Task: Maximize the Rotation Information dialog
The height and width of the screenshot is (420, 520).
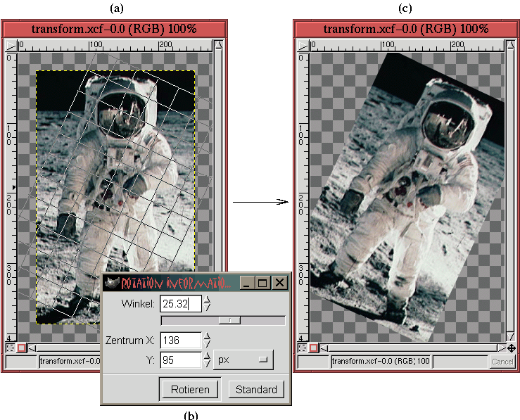Action: [x=262, y=283]
